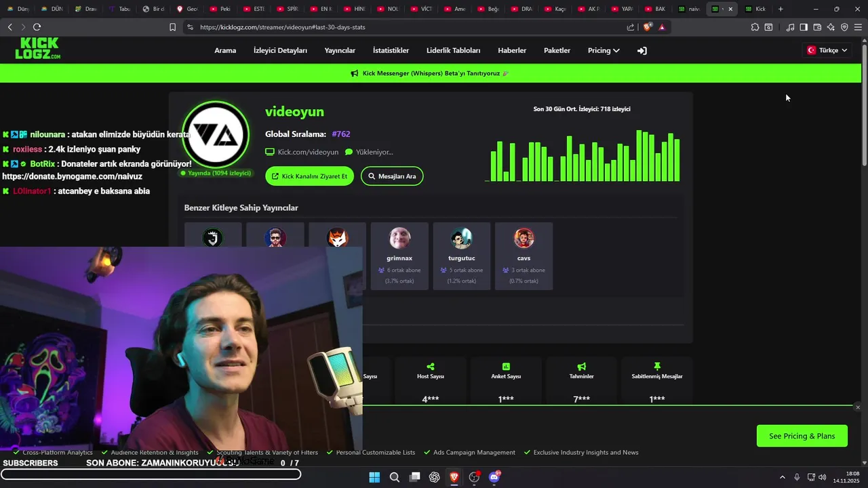
Task: Open the Windows Start menu
Action: click(374, 477)
